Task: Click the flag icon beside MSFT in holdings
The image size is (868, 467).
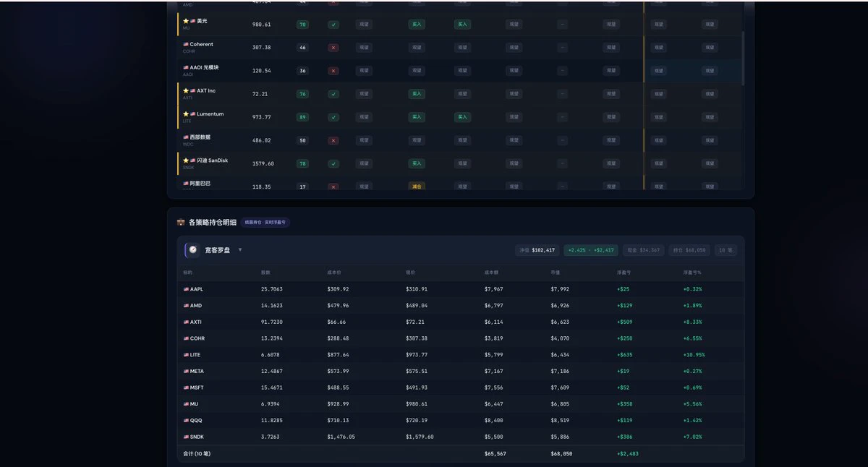Action: [x=186, y=388]
